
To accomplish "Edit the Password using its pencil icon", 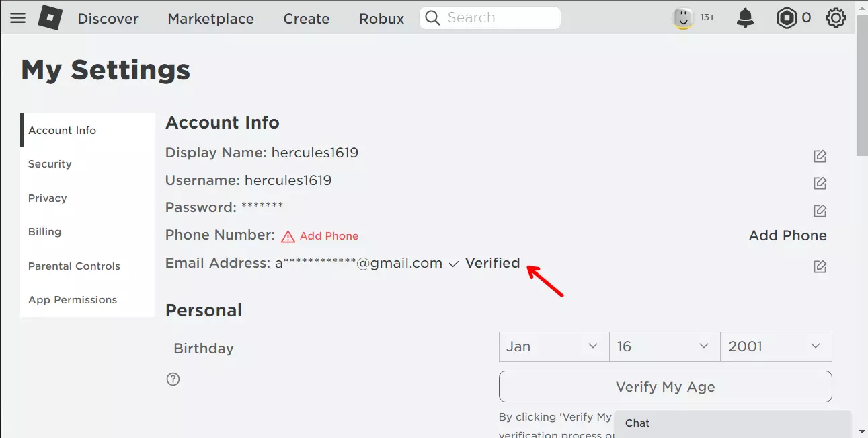I will (x=820, y=210).
